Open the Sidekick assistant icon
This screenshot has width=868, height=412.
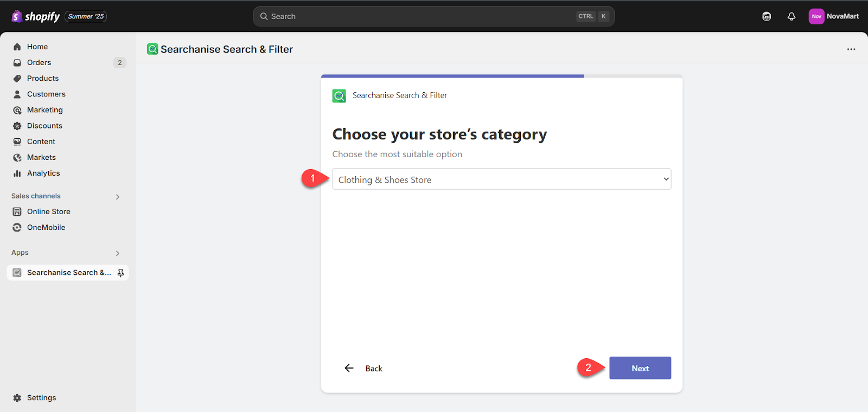pyautogui.click(x=767, y=16)
